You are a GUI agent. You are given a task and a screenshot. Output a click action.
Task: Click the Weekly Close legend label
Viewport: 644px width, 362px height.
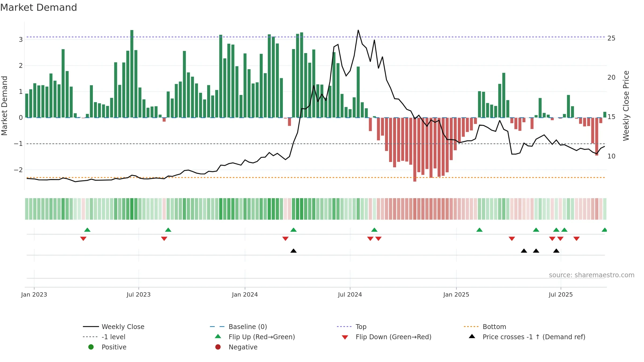click(123, 327)
